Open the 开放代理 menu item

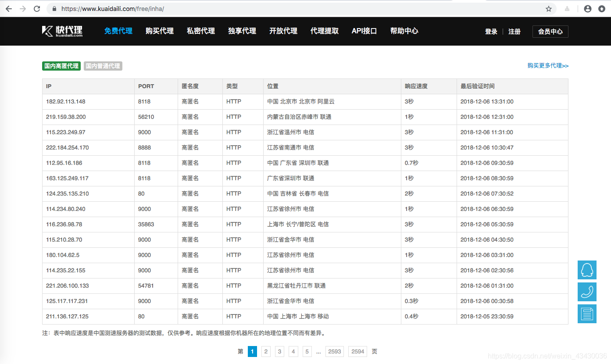pyautogui.click(x=283, y=31)
